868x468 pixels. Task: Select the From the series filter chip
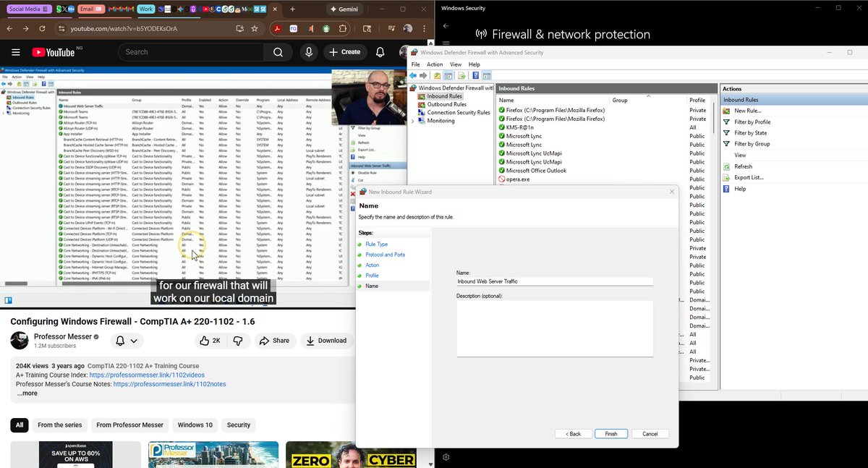point(60,425)
